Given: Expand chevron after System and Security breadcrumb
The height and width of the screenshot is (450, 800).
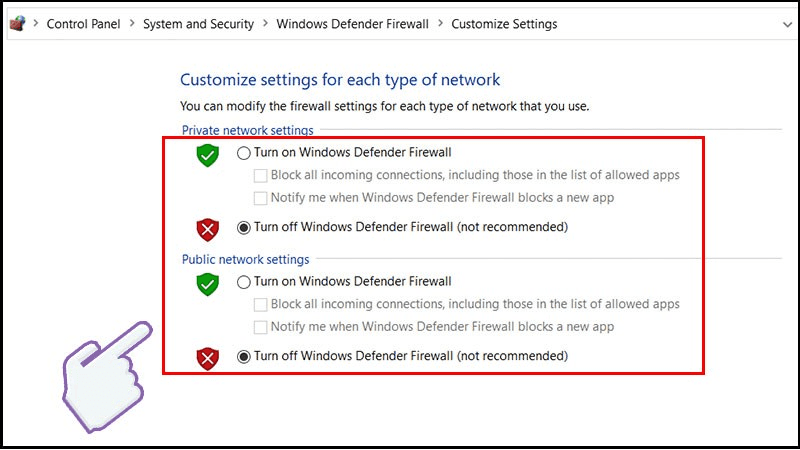Looking at the screenshot, I should pyautogui.click(x=265, y=23).
